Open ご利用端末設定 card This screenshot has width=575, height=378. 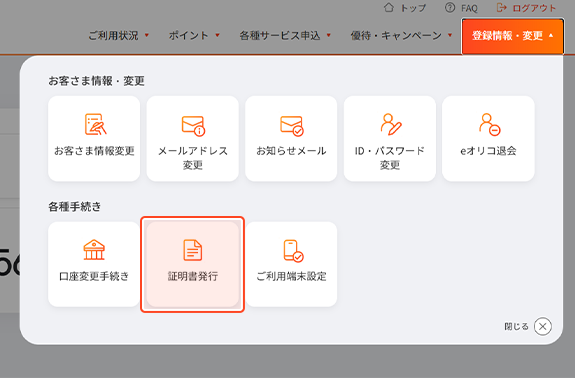(x=291, y=264)
